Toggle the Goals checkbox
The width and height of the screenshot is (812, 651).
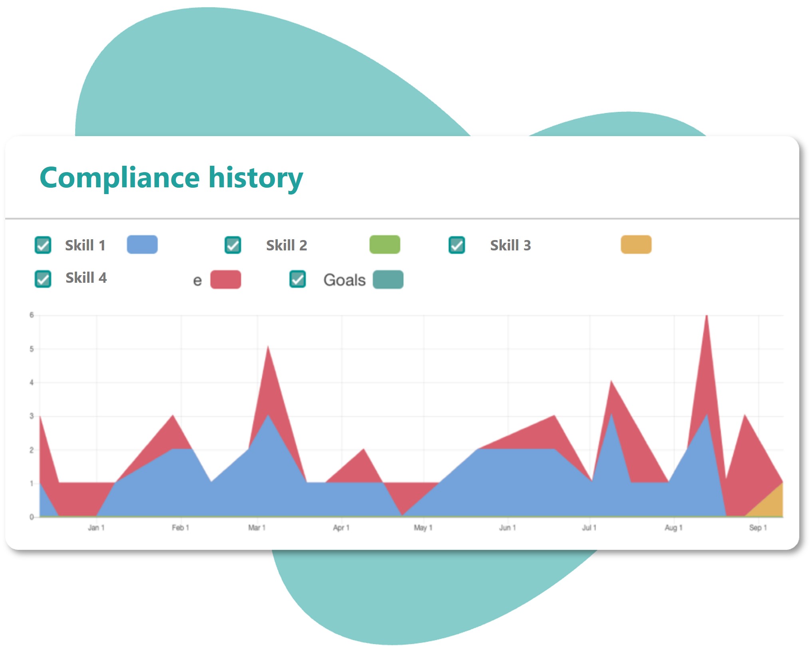tap(297, 279)
